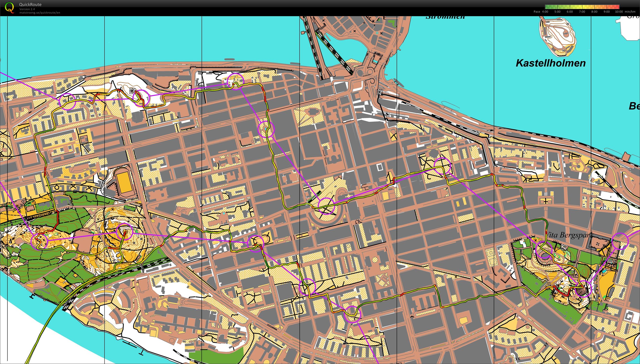This screenshot has width=640, height=364.
Task: Click the yellow sports field in the oval stadium
Action: tap(124, 182)
